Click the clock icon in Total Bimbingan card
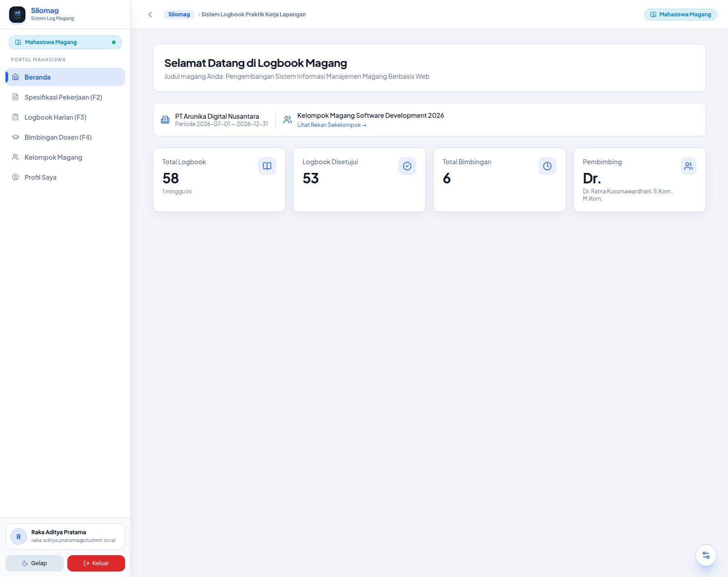The height and width of the screenshot is (577, 728). tap(547, 166)
